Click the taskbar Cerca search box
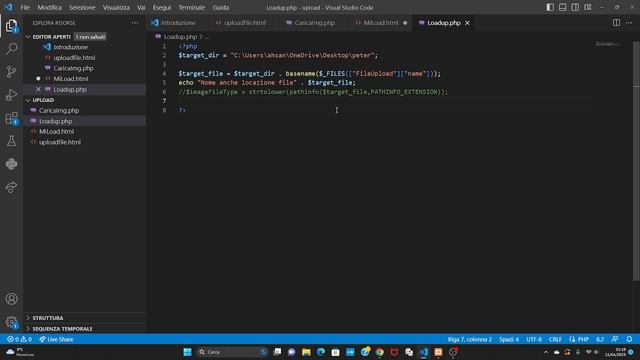The image size is (640, 360). click(x=232, y=352)
